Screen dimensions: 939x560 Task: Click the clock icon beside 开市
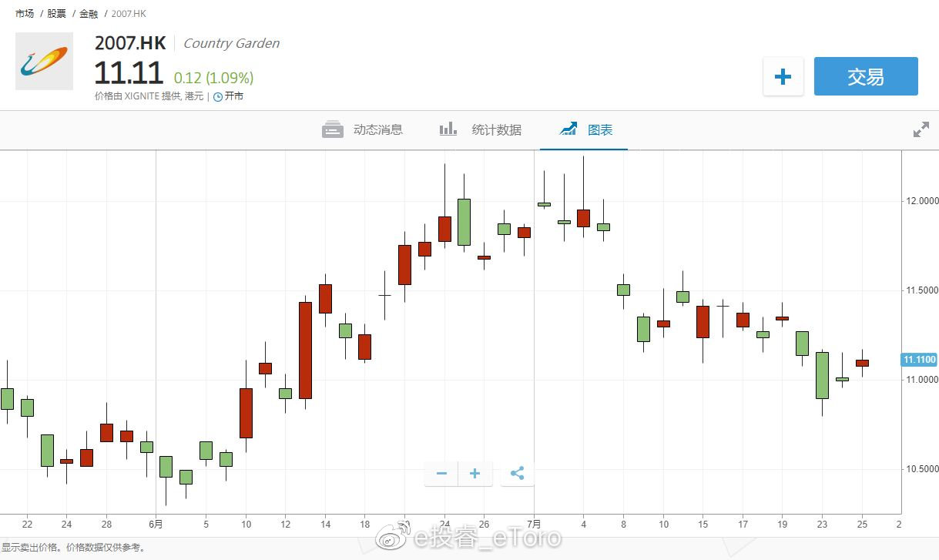coord(218,97)
